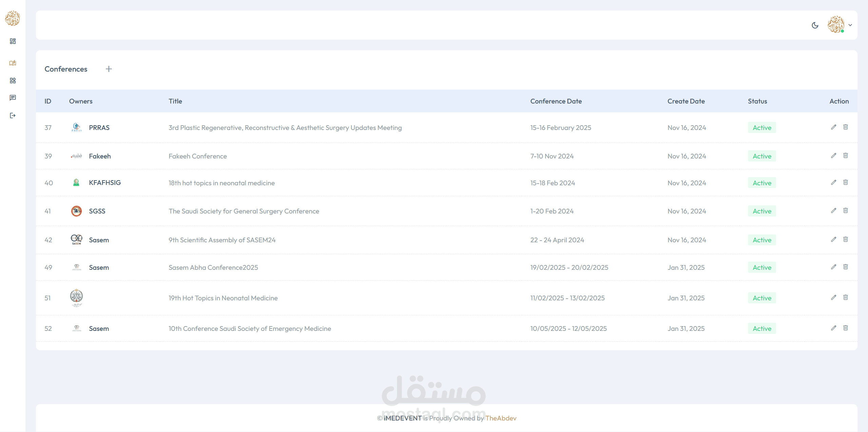868x432 pixels.
Task: Delete the KFAFHSIG conference row
Action: click(846, 182)
